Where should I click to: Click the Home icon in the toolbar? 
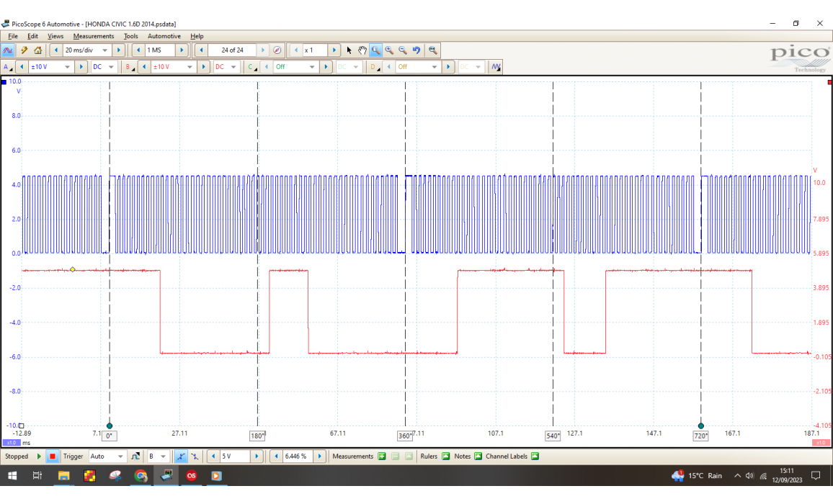[x=37, y=50]
